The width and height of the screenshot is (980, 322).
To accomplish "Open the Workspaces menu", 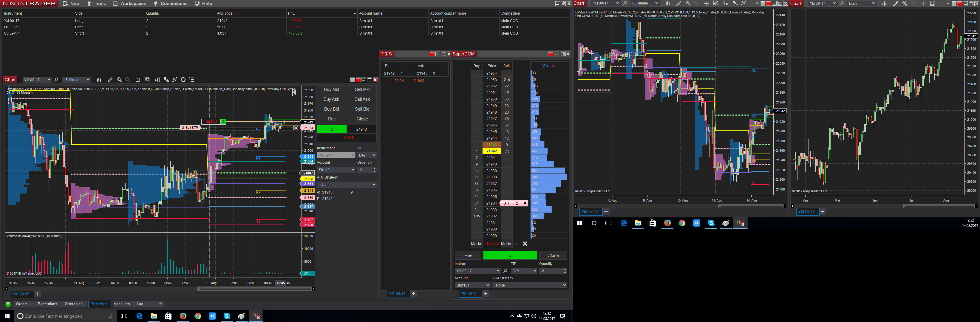I will pos(129,3).
